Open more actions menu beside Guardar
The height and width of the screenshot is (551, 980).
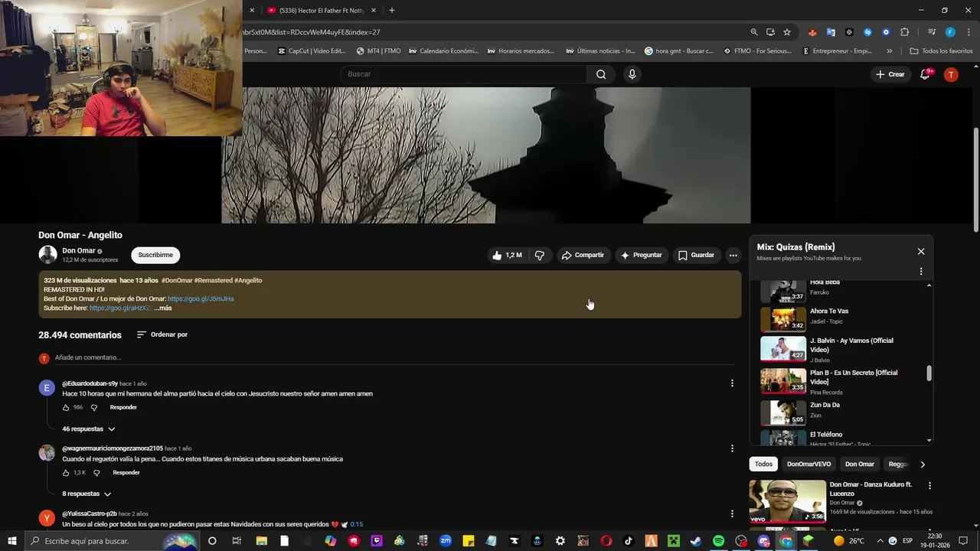click(733, 255)
